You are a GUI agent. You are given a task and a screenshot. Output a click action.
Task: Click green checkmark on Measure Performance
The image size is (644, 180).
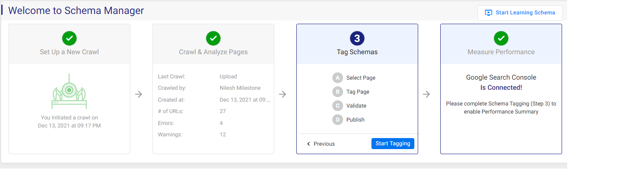[x=501, y=39]
